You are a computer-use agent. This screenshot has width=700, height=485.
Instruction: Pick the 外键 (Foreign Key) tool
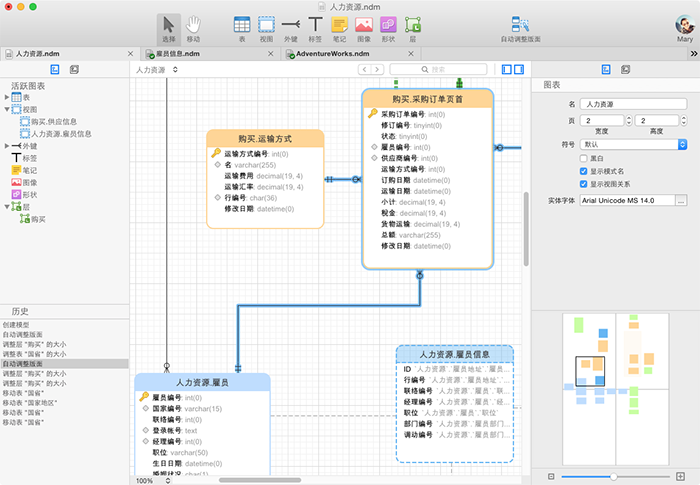pos(291,29)
